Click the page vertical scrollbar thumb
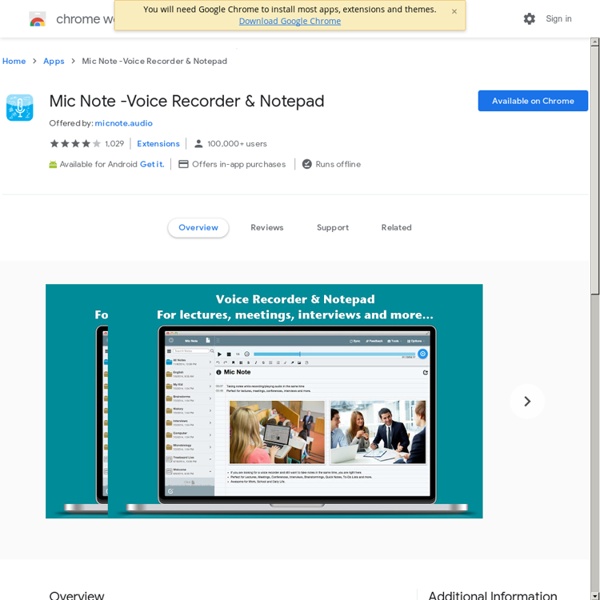The image size is (600, 600). tap(594, 170)
